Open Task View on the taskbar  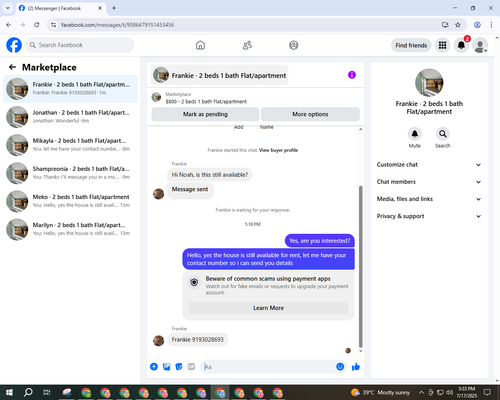(47, 392)
